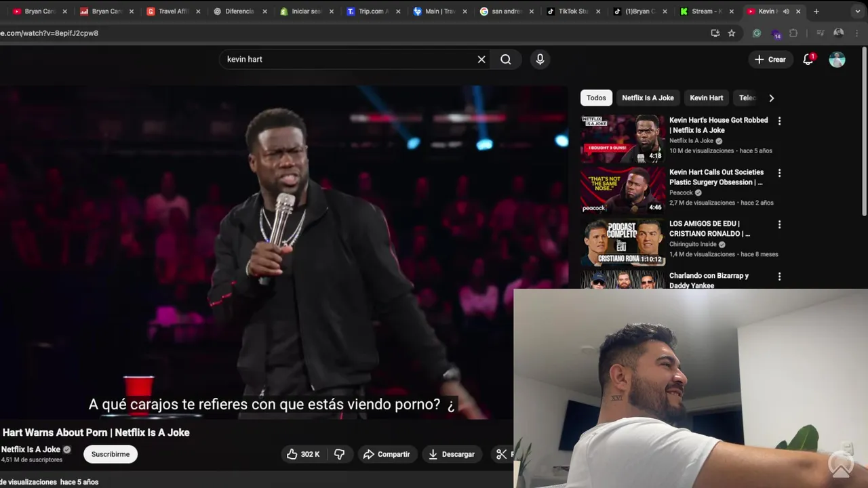Click Suscribirme to subscribe
The image size is (868, 488).
[111, 454]
